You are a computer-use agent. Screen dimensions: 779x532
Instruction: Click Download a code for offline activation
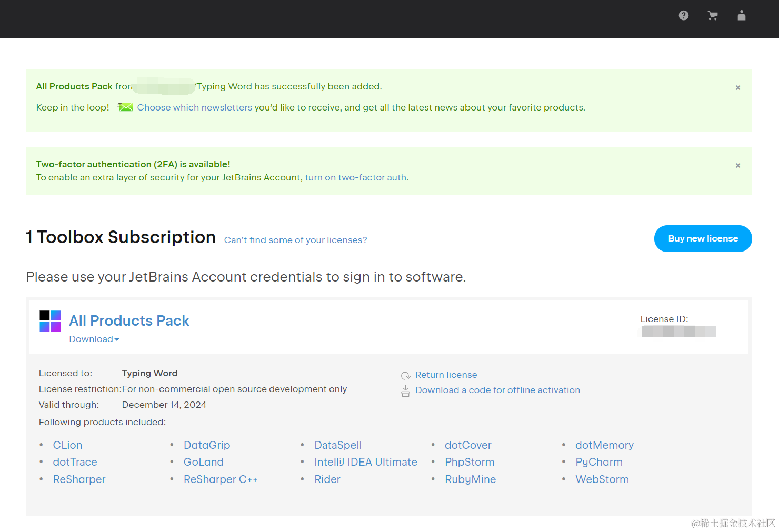click(x=497, y=390)
